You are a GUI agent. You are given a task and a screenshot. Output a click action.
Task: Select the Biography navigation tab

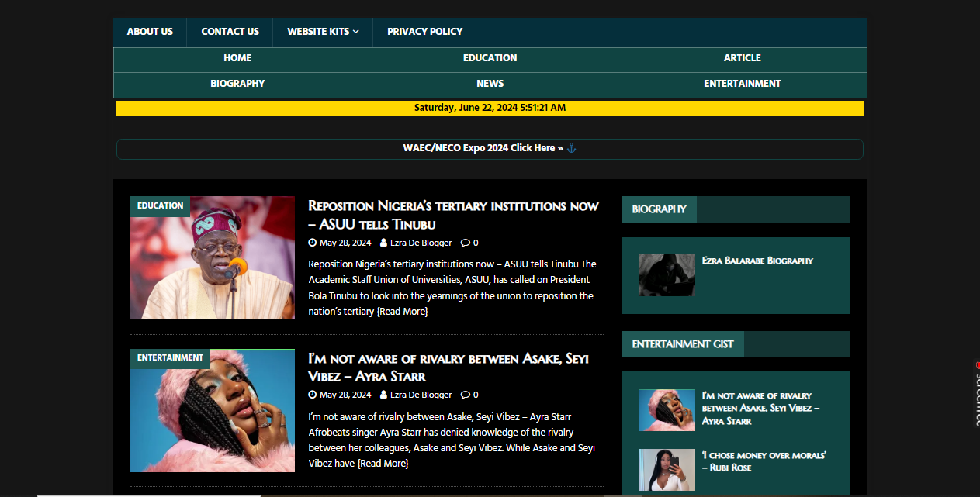pyautogui.click(x=237, y=84)
